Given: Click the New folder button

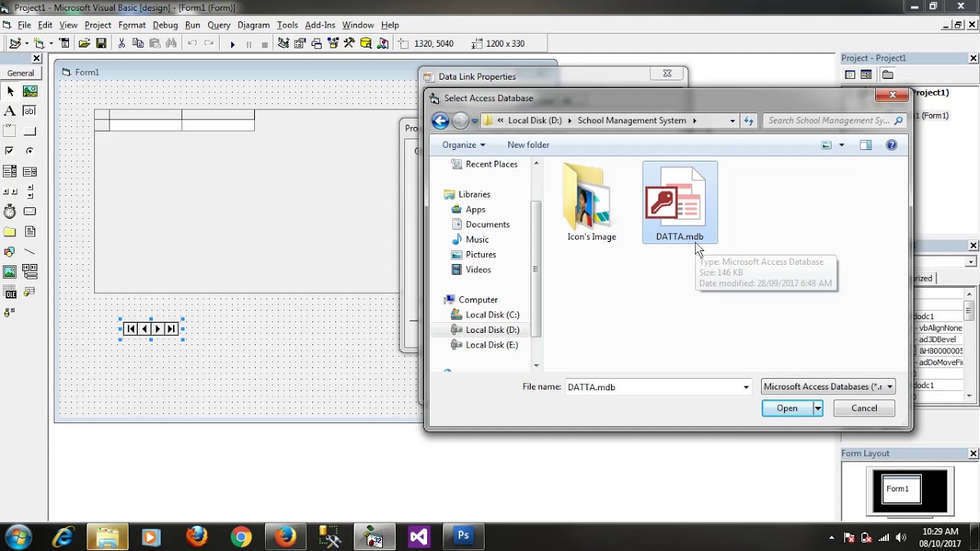Looking at the screenshot, I should pyautogui.click(x=528, y=145).
